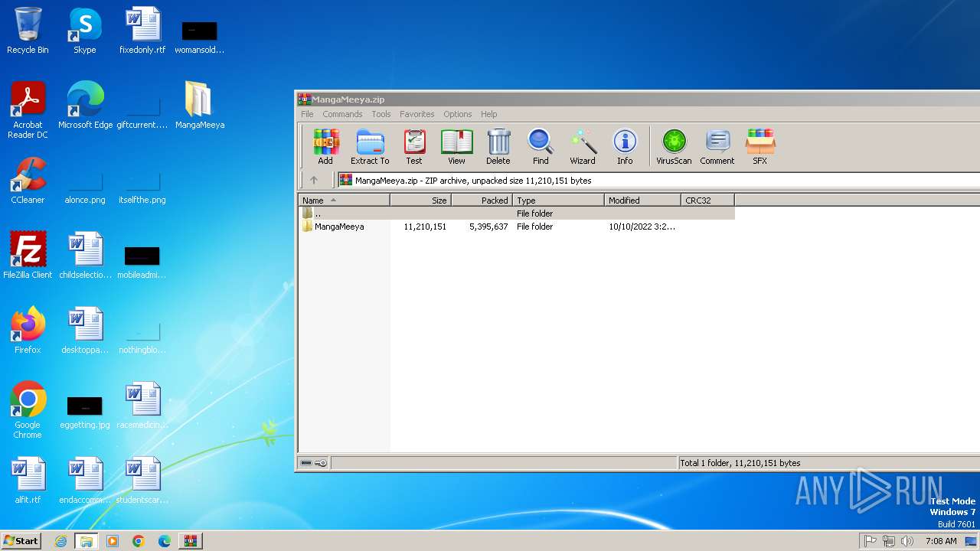Start VirusScan on the archive
The width and height of the screenshot is (980, 551).
tap(674, 146)
